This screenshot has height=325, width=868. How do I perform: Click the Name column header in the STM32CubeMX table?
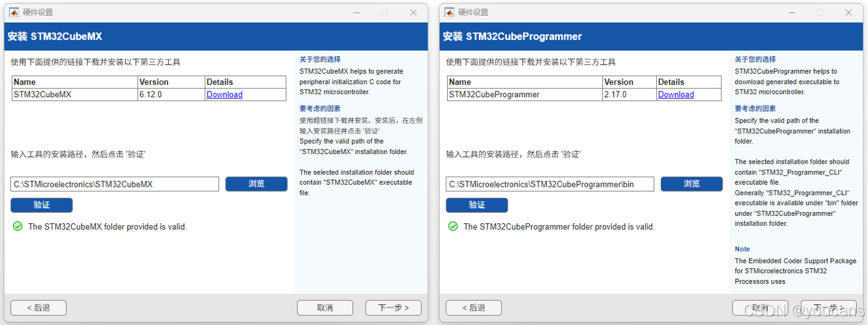pyautogui.click(x=75, y=82)
